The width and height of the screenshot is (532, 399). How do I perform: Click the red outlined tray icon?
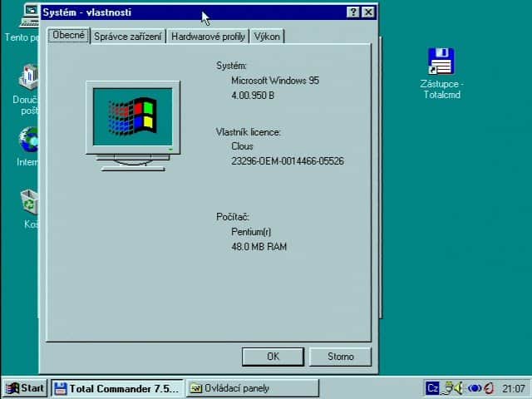[x=489, y=388]
